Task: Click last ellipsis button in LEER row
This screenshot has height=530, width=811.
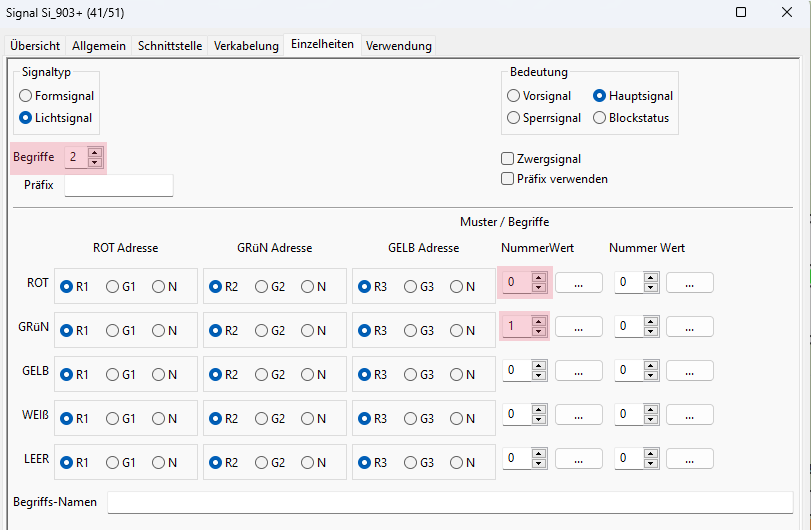Action: click(x=689, y=459)
